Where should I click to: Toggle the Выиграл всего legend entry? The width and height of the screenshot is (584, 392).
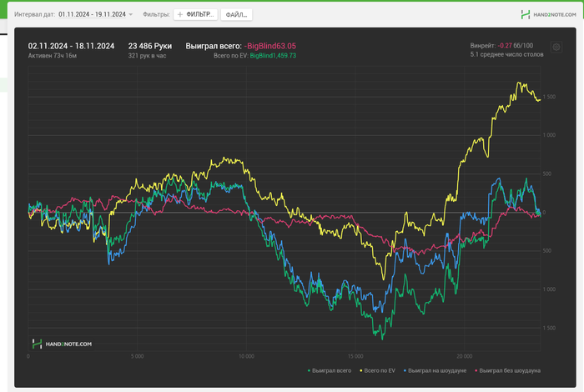(330, 371)
